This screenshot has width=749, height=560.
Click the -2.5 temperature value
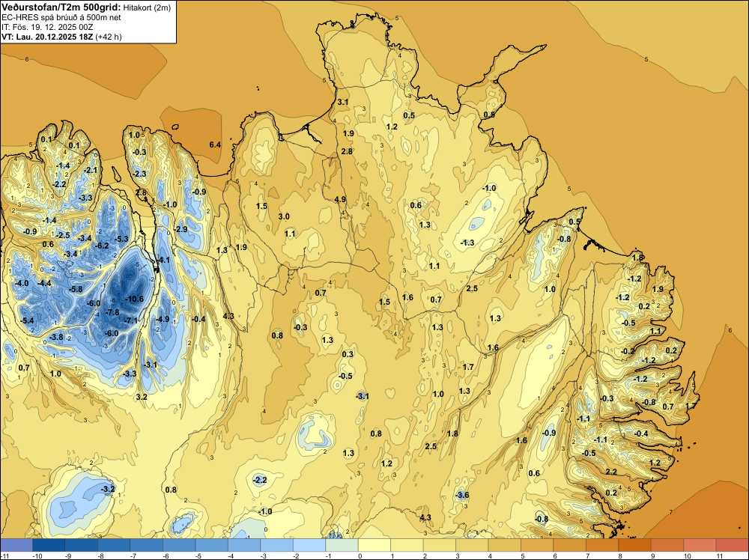[x=63, y=235]
